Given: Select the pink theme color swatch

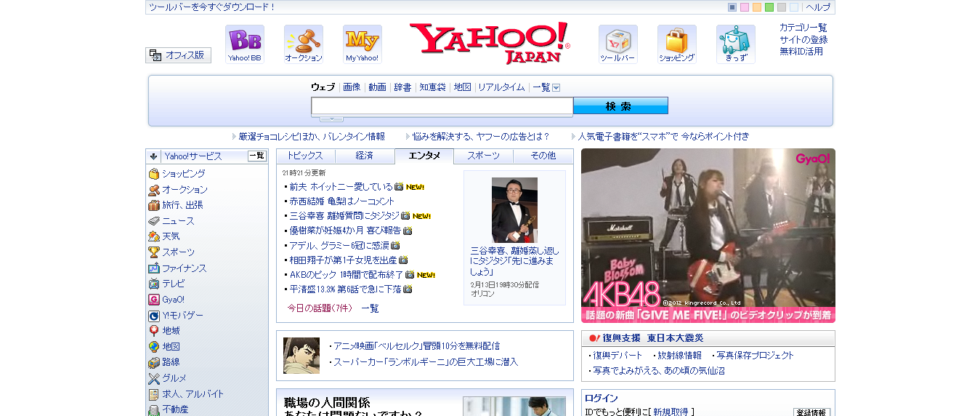Looking at the screenshot, I should [745, 7].
